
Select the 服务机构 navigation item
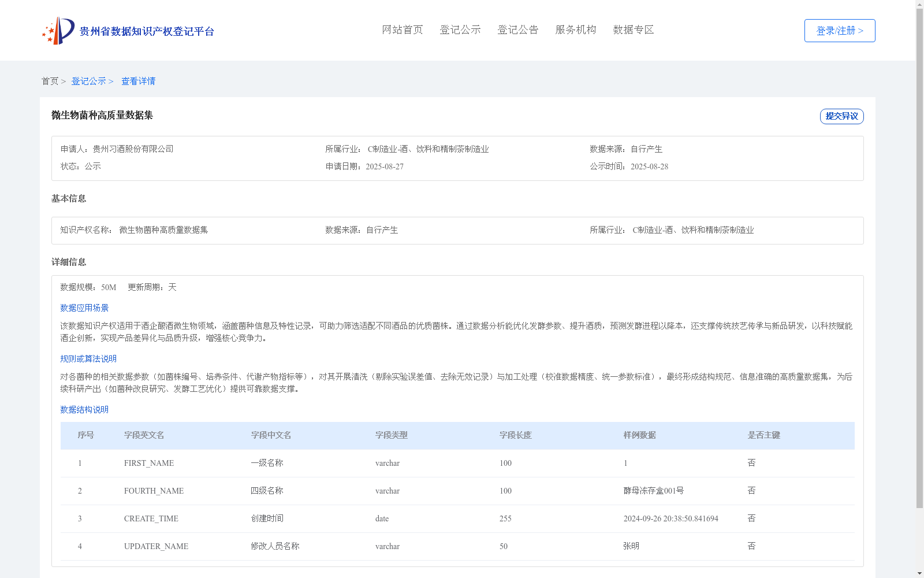click(x=576, y=29)
